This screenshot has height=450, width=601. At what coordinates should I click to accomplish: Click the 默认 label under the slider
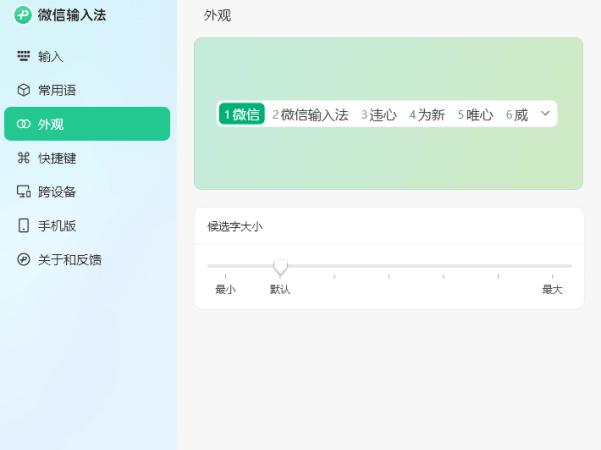280,289
